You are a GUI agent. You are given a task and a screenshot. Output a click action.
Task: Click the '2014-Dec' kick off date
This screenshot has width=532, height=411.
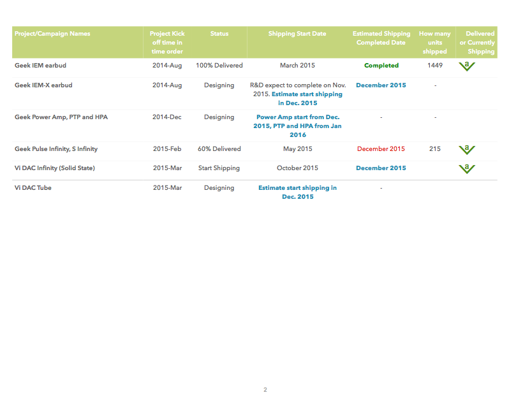(167, 117)
